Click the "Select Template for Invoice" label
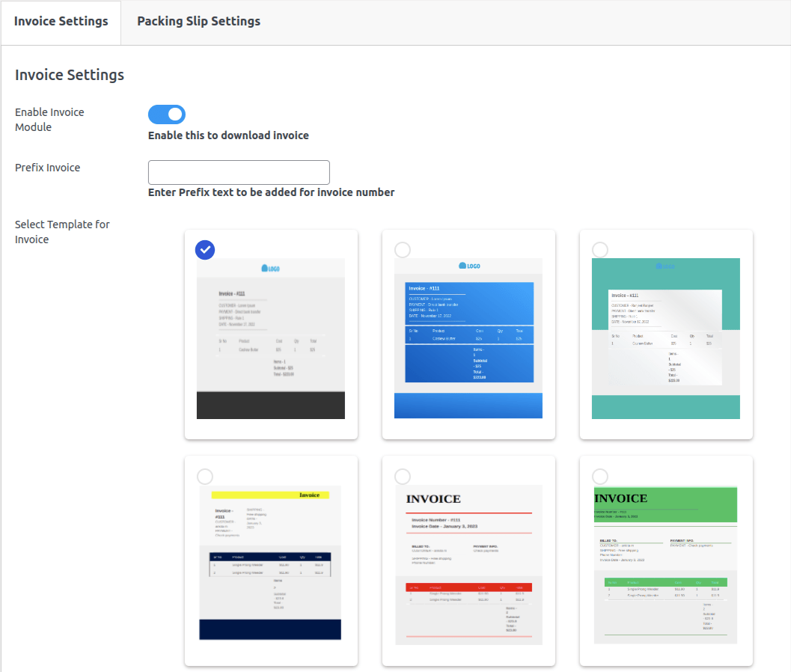This screenshot has width=791, height=672. (x=62, y=232)
